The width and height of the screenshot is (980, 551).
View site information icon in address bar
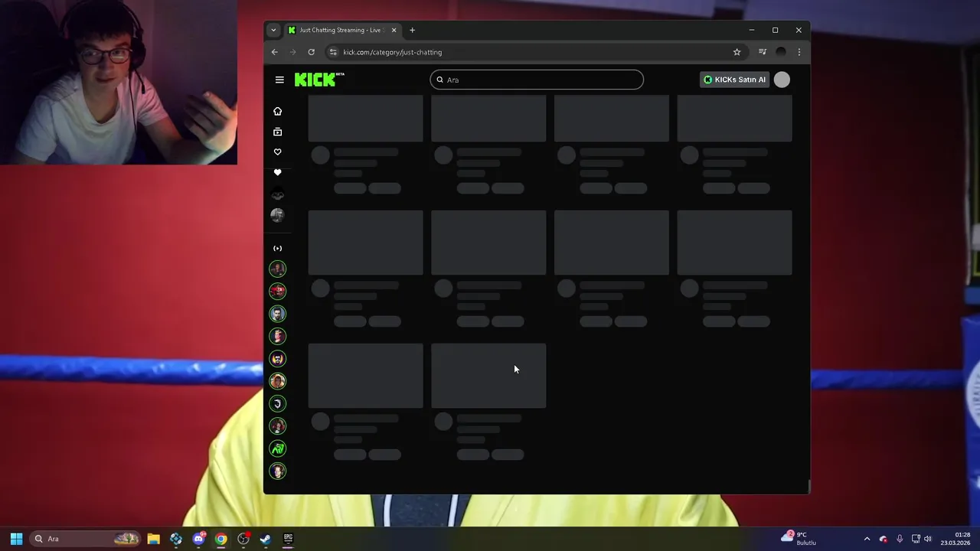coord(333,52)
